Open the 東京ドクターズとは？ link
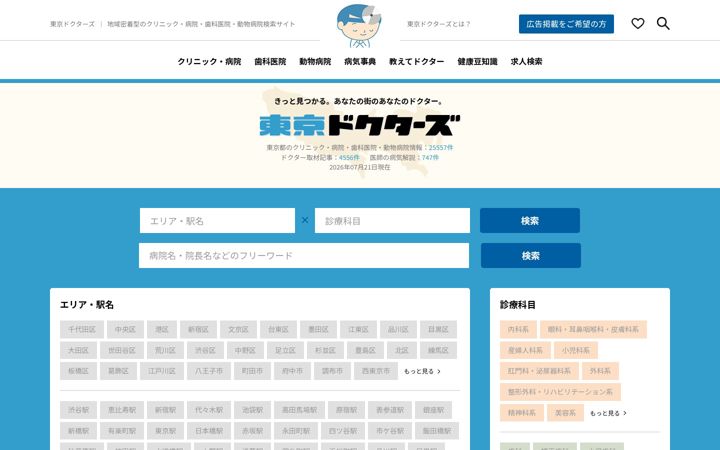 [439, 24]
